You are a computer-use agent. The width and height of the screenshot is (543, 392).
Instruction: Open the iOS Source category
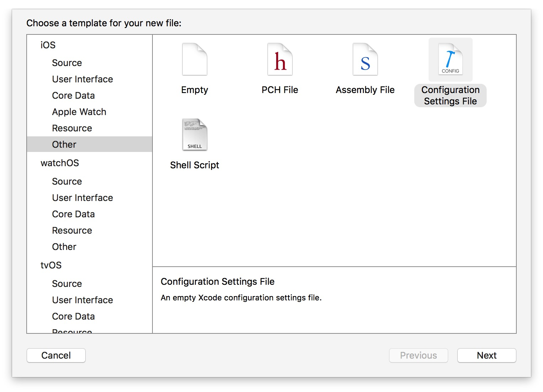[67, 63]
